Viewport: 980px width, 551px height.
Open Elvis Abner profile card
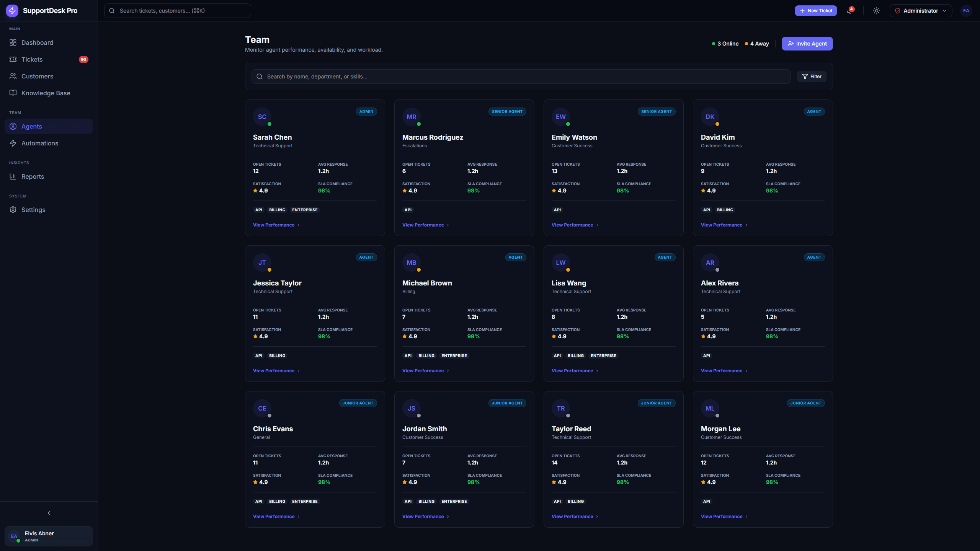click(x=49, y=536)
